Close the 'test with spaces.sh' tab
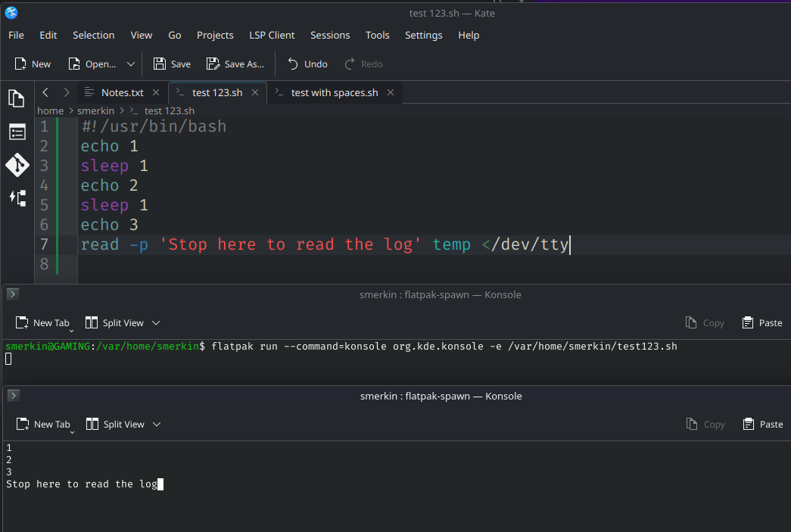791x532 pixels. (x=391, y=92)
